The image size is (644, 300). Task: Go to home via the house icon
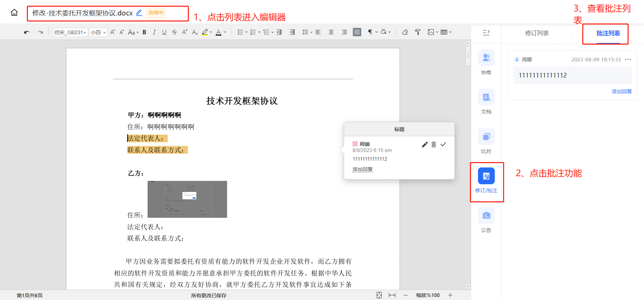(x=14, y=13)
